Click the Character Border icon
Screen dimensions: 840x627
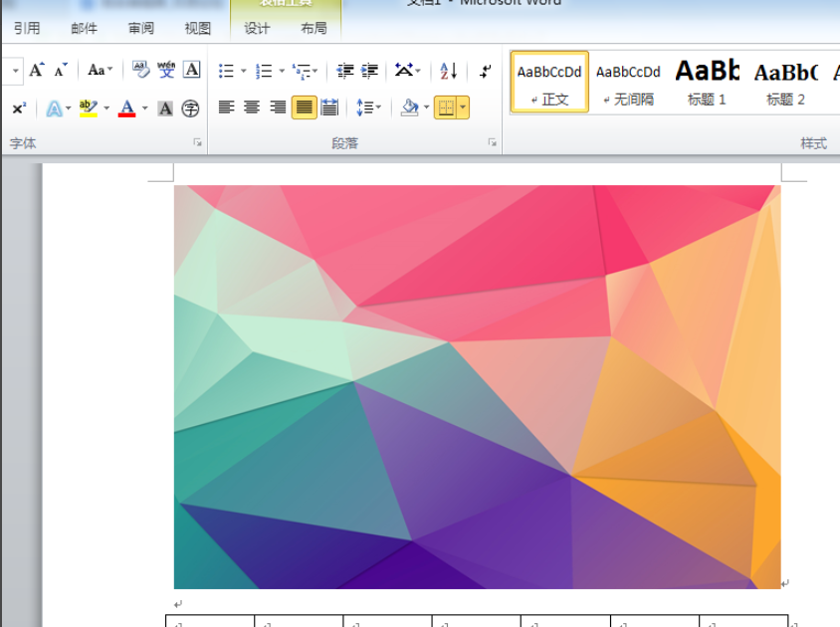(x=192, y=71)
